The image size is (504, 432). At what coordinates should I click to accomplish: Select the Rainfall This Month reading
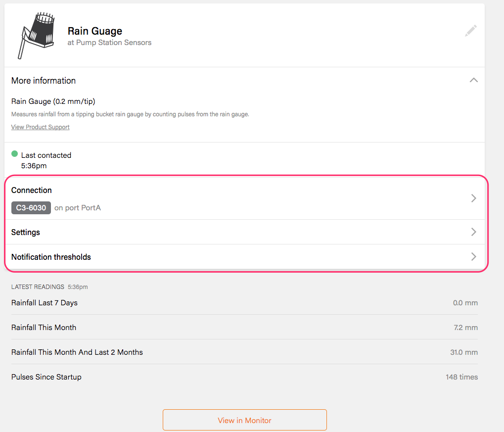pos(44,328)
